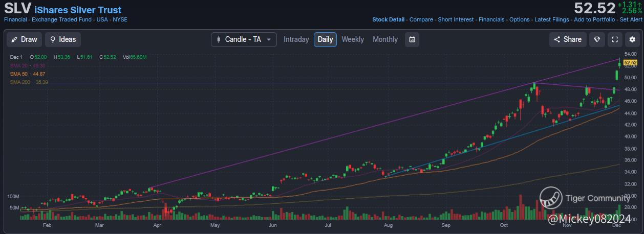Open the Short Interest link
Screen dimensions: 644x234
click(456, 19)
